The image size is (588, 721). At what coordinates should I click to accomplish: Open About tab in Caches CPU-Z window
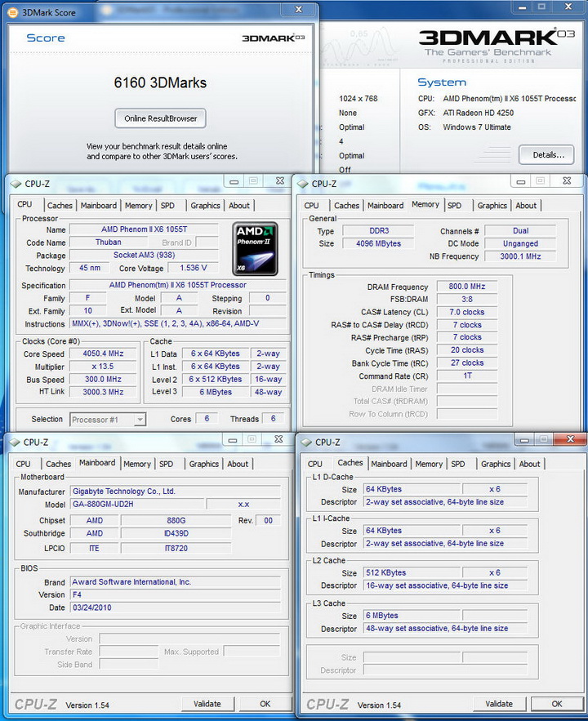[530, 464]
